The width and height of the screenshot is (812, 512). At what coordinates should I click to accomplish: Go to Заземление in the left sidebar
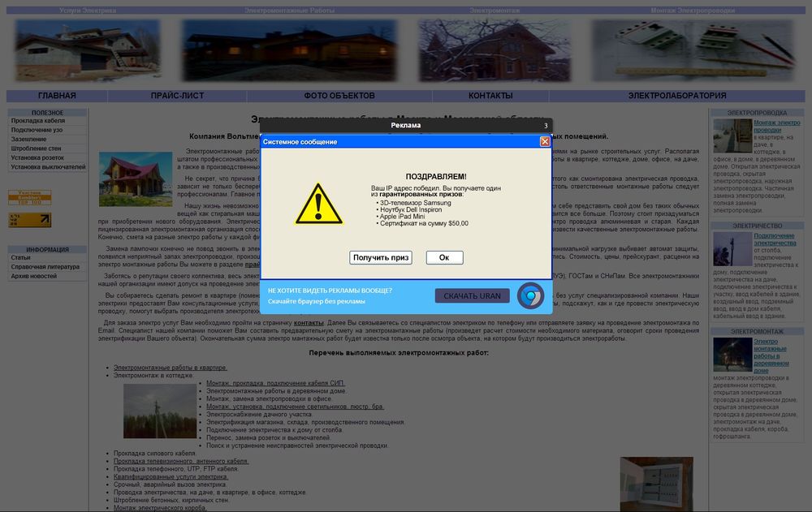coord(28,140)
